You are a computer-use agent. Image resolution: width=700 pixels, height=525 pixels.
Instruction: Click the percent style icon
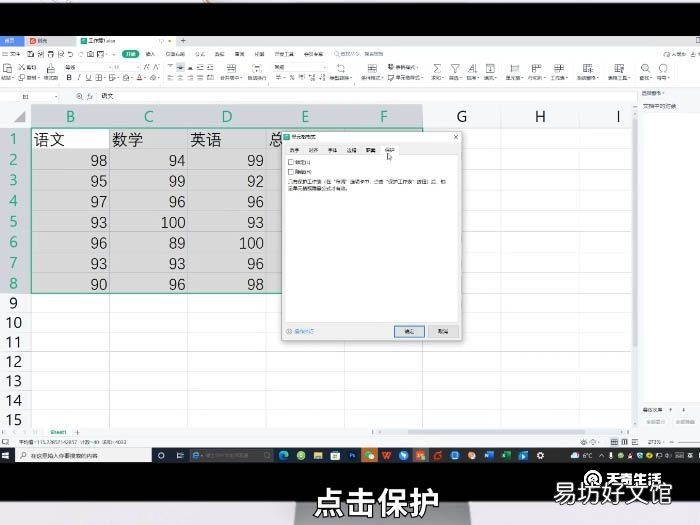click(x=292, y=78)
